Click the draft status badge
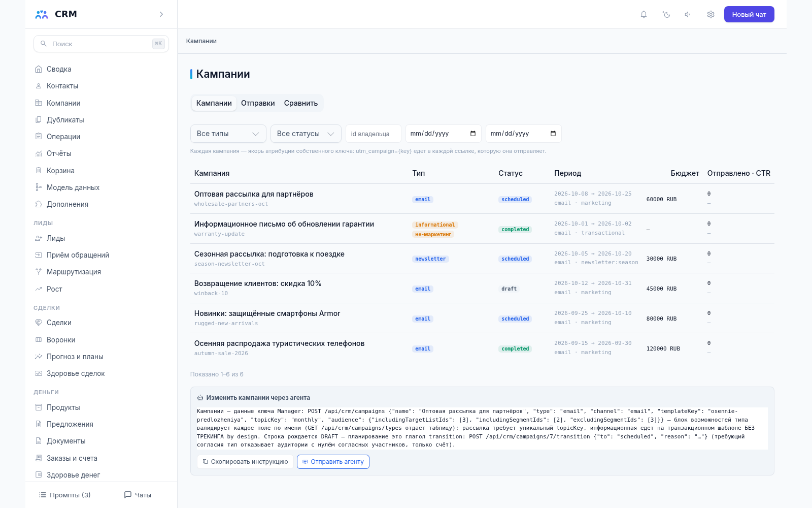The width and height of the screenshot is (812, 508). pos(509,289)
